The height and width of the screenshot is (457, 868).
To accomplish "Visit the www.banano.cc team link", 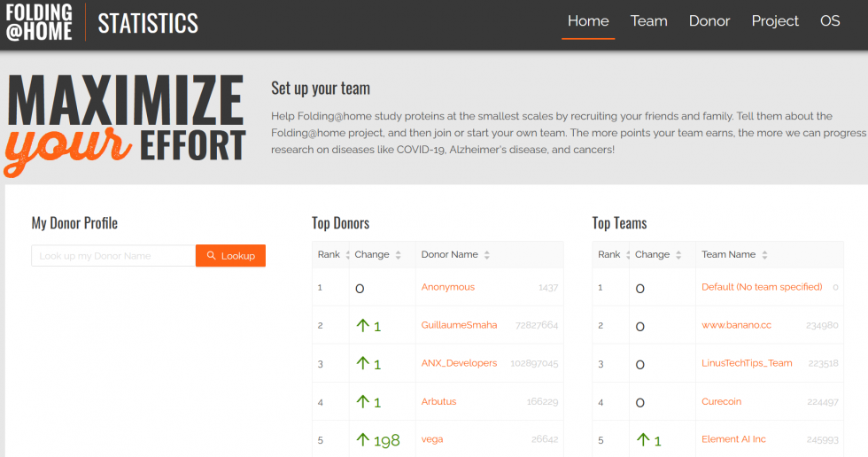I will click(x=736, y=325).
